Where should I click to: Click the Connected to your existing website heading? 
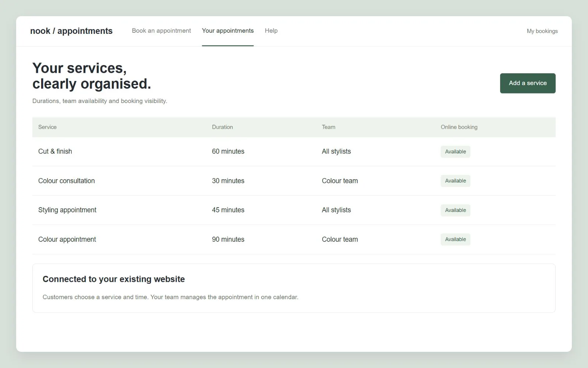click(114, 279)
